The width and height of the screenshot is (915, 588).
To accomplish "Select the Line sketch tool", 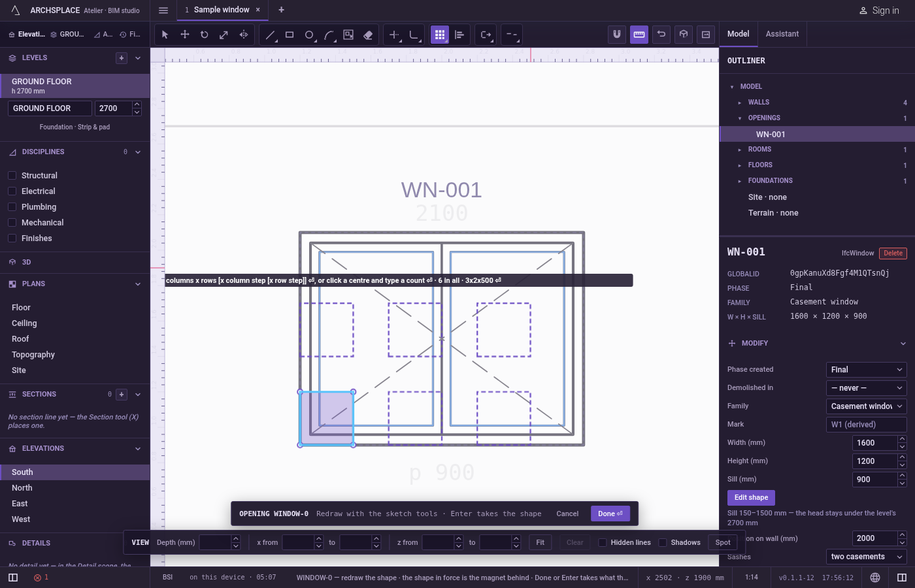I will click(x=270, y=35).
